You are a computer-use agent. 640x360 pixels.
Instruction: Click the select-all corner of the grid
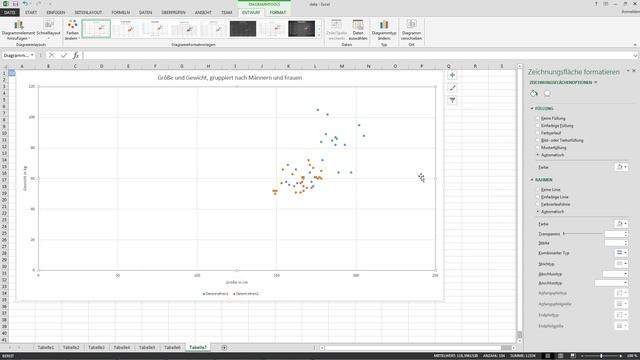click(x=4, y=66)
